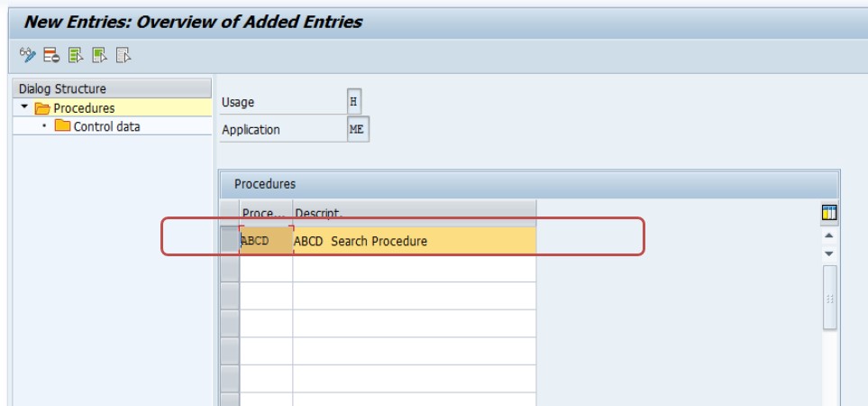Viewport: 868px width, 406px height.
Task: Open Control data in the Dialog Structure
Action: 107,126
